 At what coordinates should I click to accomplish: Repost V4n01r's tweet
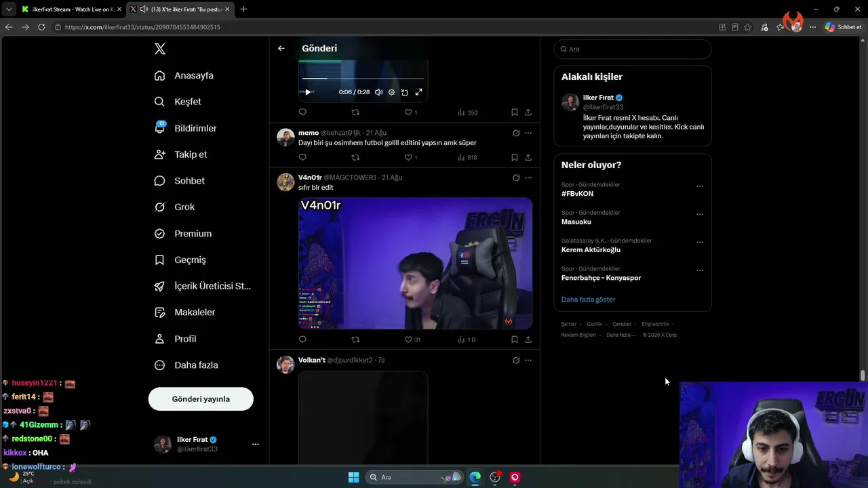(355, 340)
